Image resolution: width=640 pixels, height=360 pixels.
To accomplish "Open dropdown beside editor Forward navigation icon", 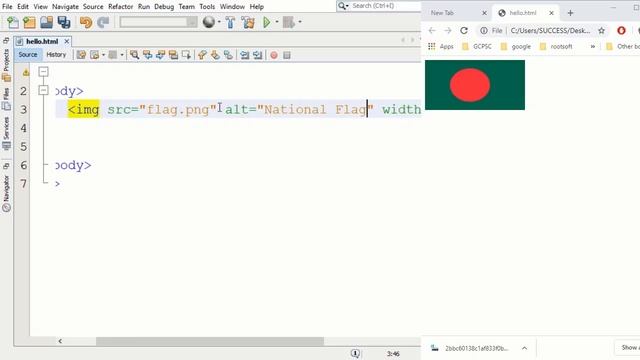I will coord(122,55).
